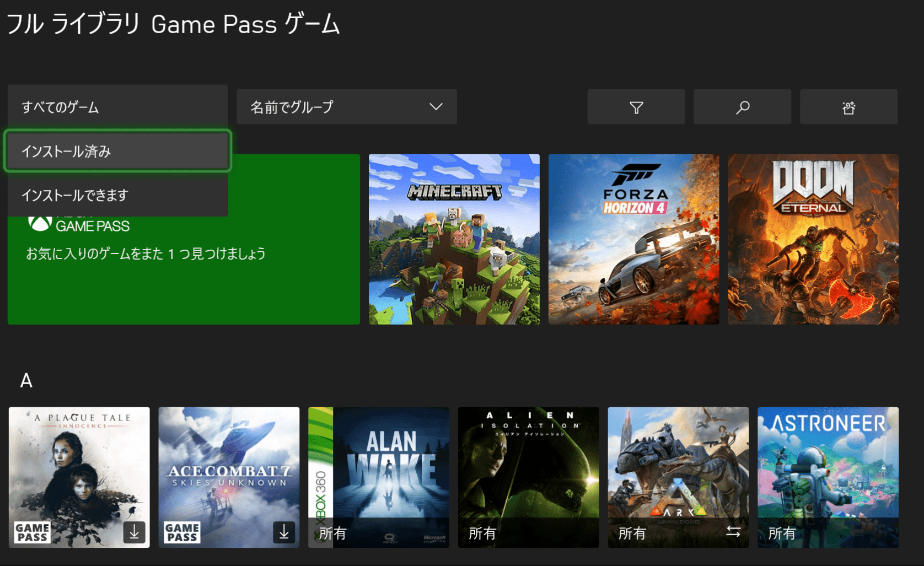Viewport: 924px width, 566px height.
Task: Click the 所有 label on Alien Isolation
Action: 482,533
